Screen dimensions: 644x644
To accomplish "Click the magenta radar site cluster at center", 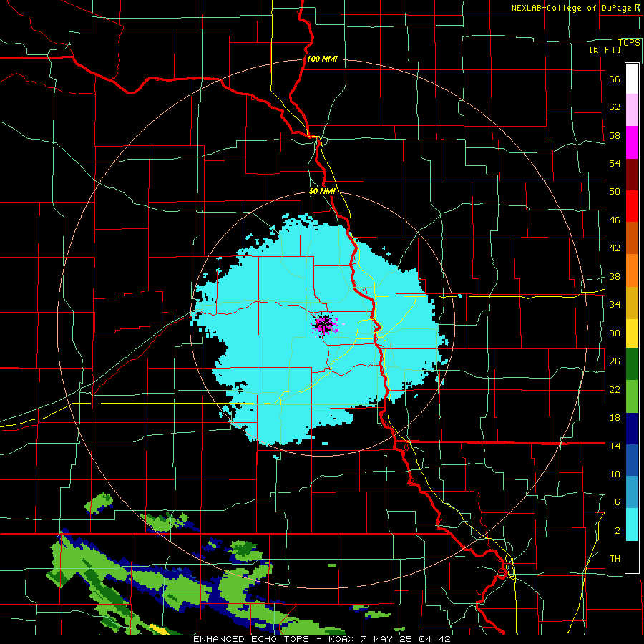I will 324,324.
